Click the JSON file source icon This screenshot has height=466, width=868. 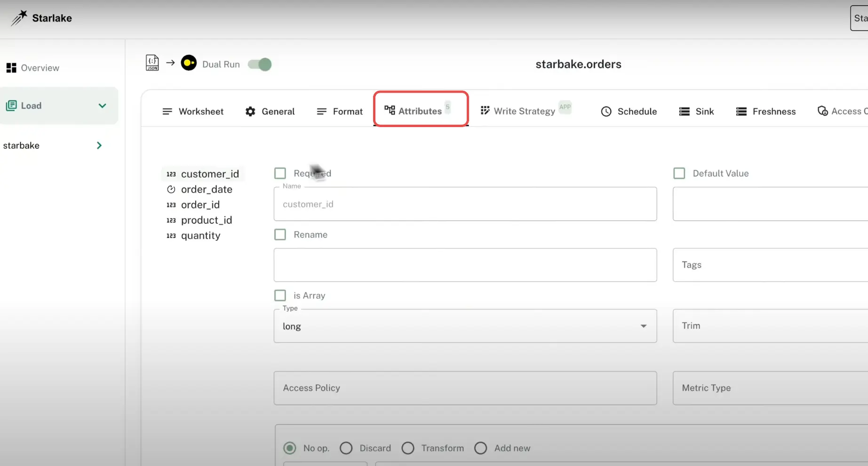pyautogui.click(x=152, y=63)
